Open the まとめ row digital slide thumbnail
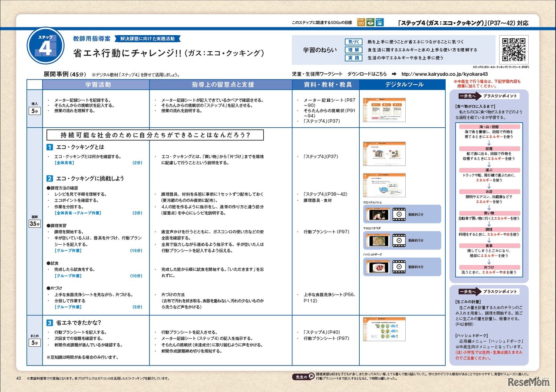 (x=384, y=329)
